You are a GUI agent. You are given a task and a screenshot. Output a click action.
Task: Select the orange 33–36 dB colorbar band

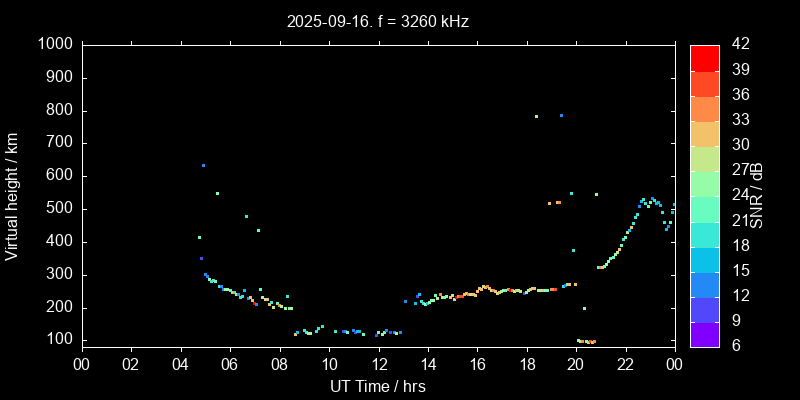pyautogui.click(x=705, y=108)
